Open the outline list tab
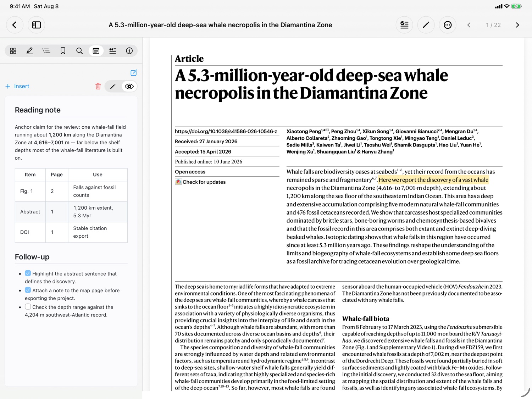This screenshot has height=399, width=532. click(x=46, y=51)
